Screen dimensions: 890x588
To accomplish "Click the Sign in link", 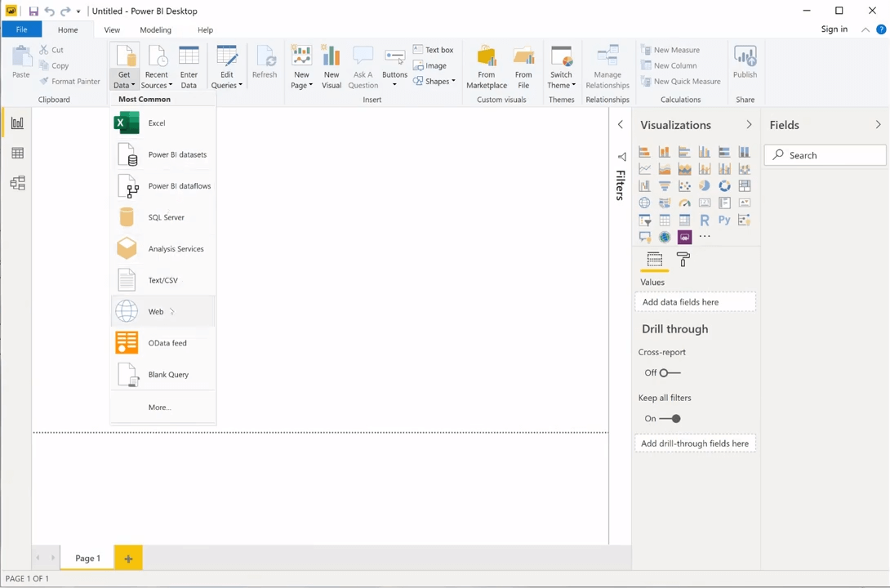I will pyautogui.click(x=834, y=29).
